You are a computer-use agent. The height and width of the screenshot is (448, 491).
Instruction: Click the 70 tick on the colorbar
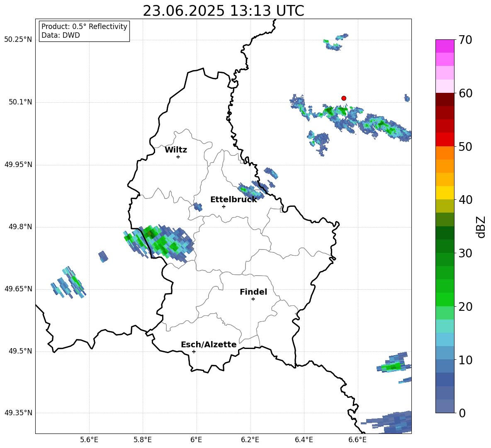point(465,40)
